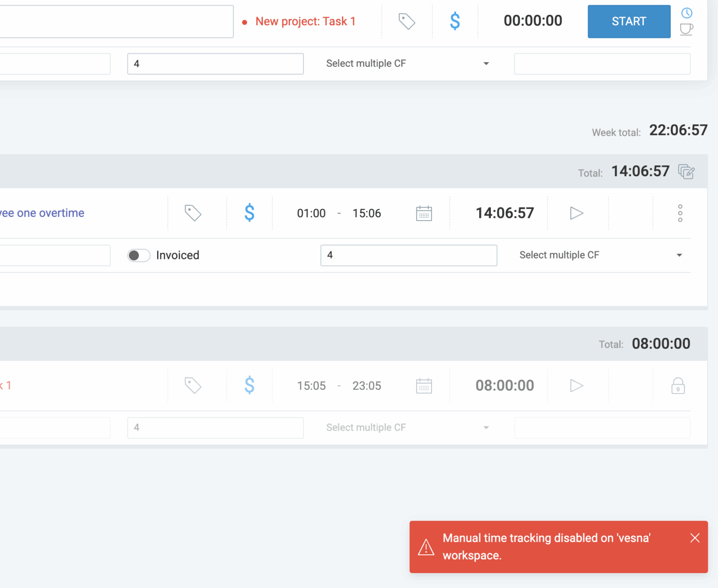This screenshot has width=718, height=588.
Task: Click the tag icon in the timer bar
Action: point(407,22)
